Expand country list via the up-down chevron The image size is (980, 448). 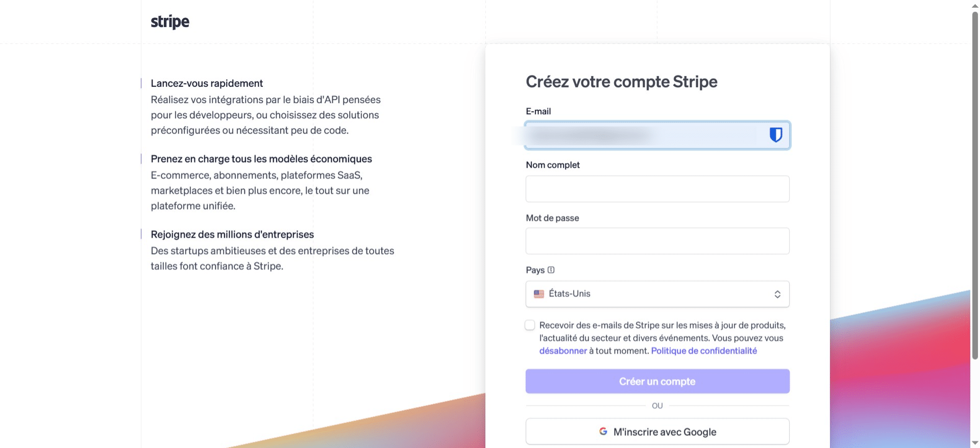777,294
